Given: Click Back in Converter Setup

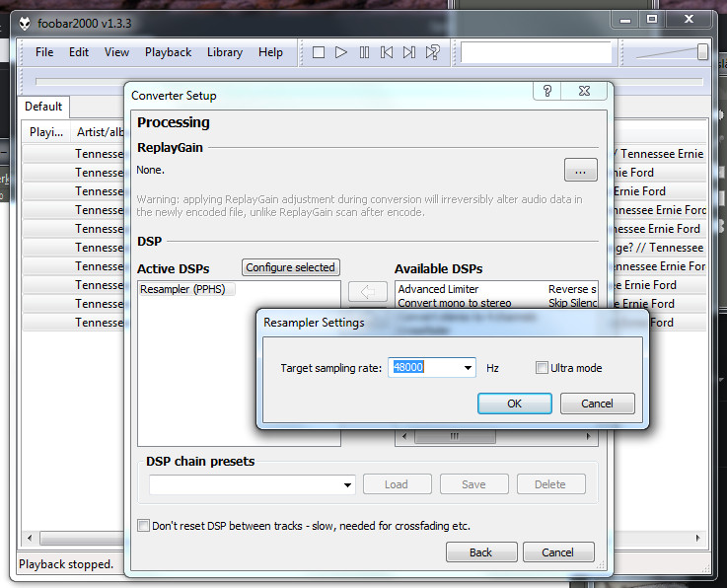Looking at the screenshot, I should pyautogui.click(x=481, y=552).
